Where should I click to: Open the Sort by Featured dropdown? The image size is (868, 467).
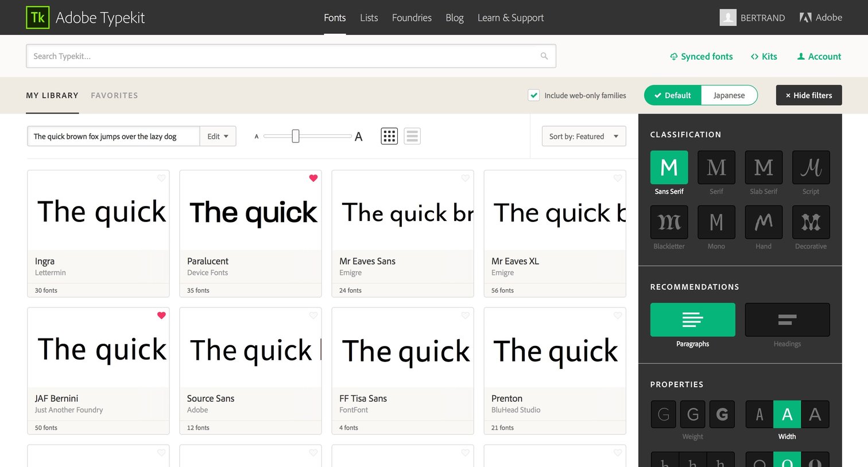click(x=584, y=136)
